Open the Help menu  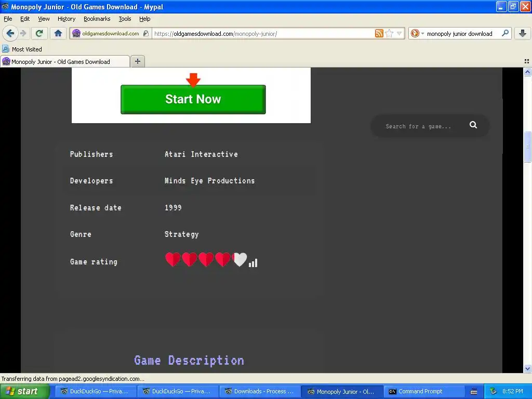[x=144, y=19]
